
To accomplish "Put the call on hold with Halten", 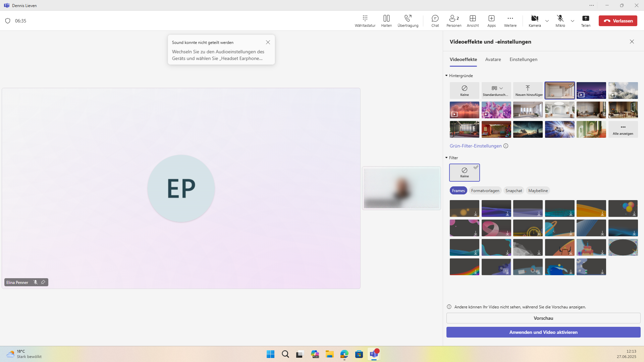I will pos(386,20).
